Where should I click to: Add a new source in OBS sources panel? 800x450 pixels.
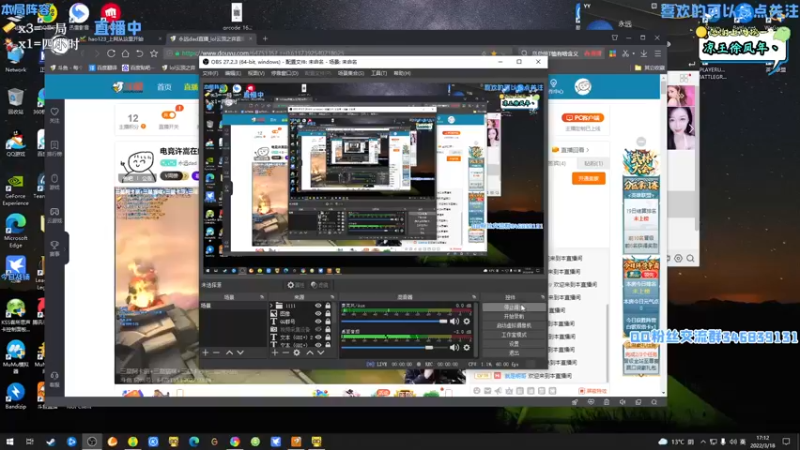(274, 353)
